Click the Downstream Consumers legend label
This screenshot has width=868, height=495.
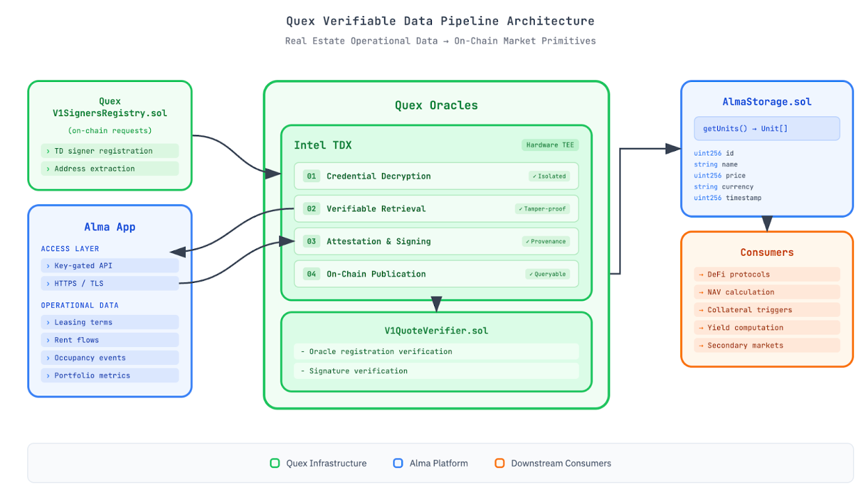point(561,463)
